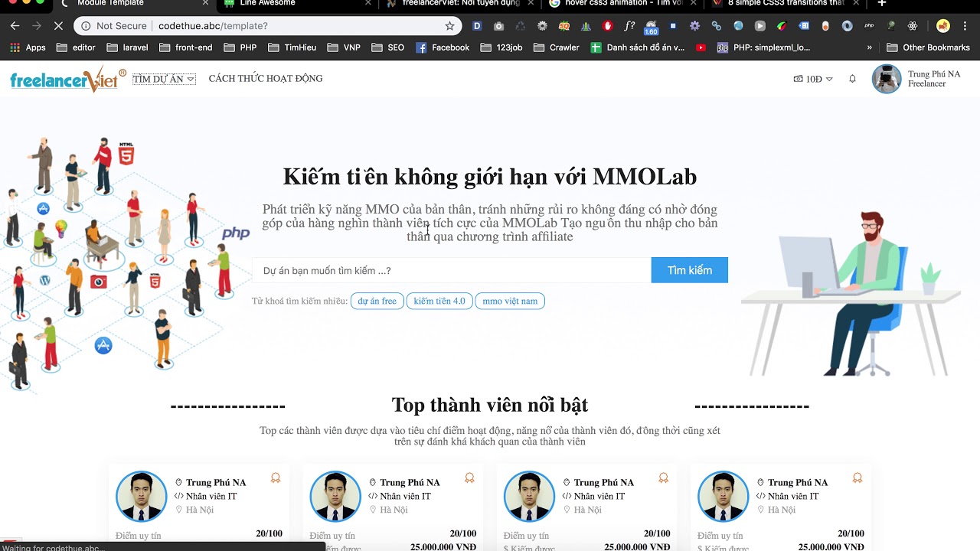This screenshot has width=980, height=551.
Task: Open the TimHieu bookmarks folder
Action: 292,47
